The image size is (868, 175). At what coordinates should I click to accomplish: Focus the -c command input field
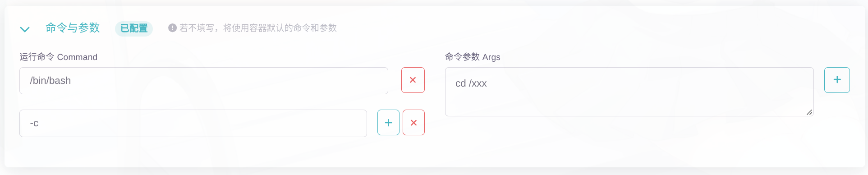(193, 123)
